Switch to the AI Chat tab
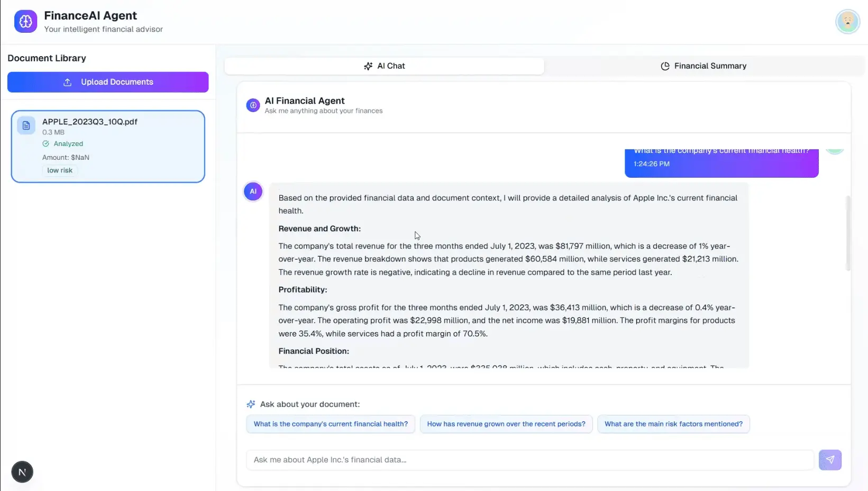 pyautogui.click(x=385, y=66)
